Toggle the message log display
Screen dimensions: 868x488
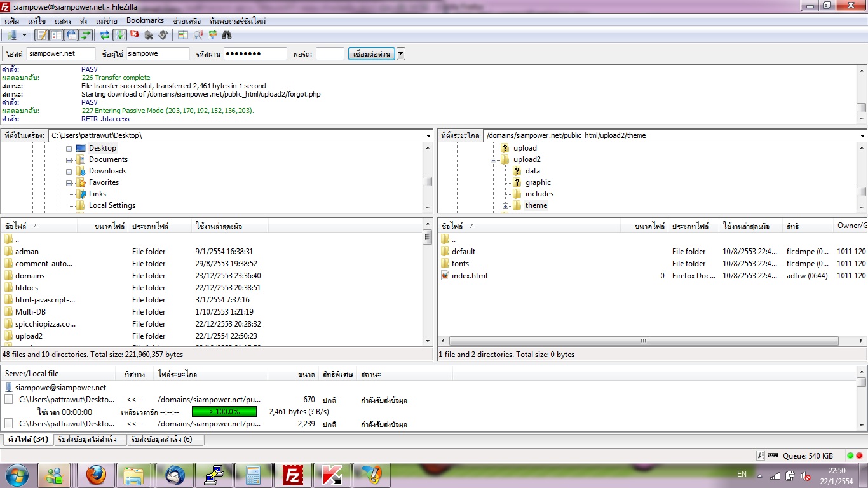(42, 35)
